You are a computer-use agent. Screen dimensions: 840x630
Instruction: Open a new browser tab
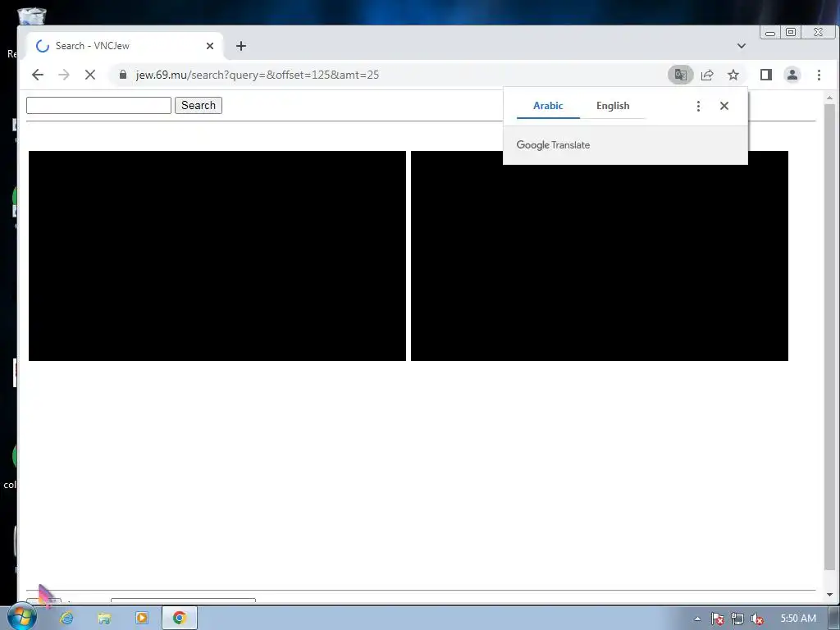241,46
